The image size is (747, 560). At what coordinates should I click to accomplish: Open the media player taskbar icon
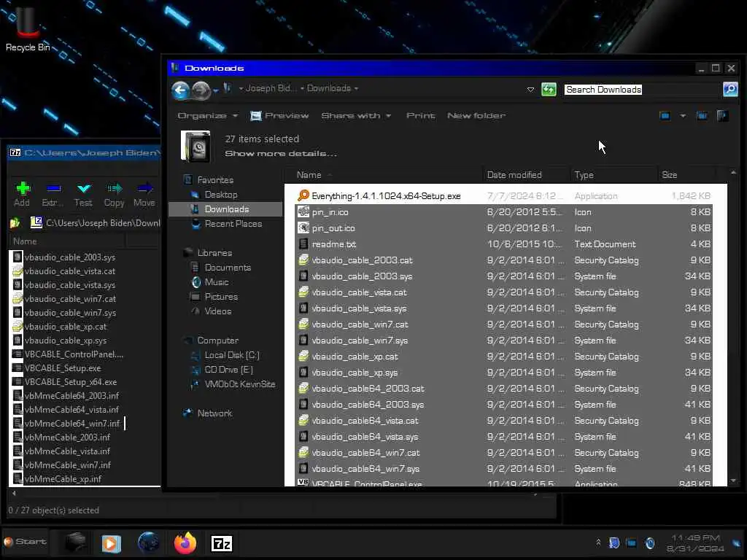[x=112, y=543]
